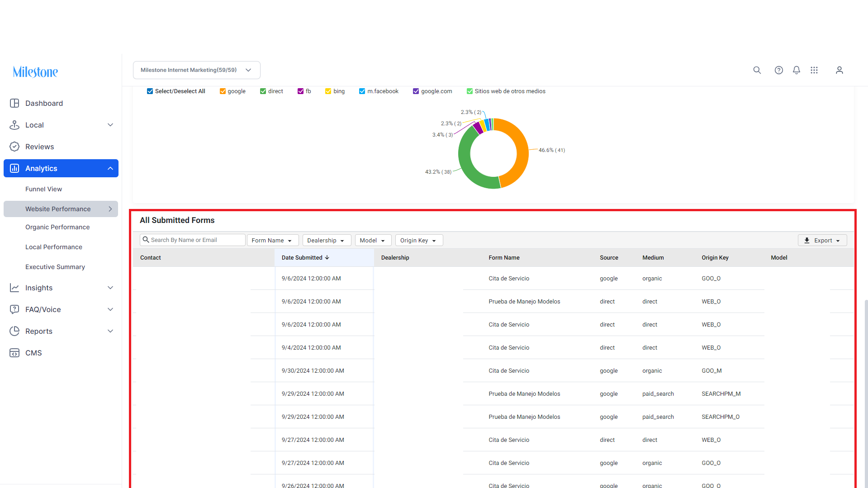
Task: Open the user profile icon
Action: (839, 70)
